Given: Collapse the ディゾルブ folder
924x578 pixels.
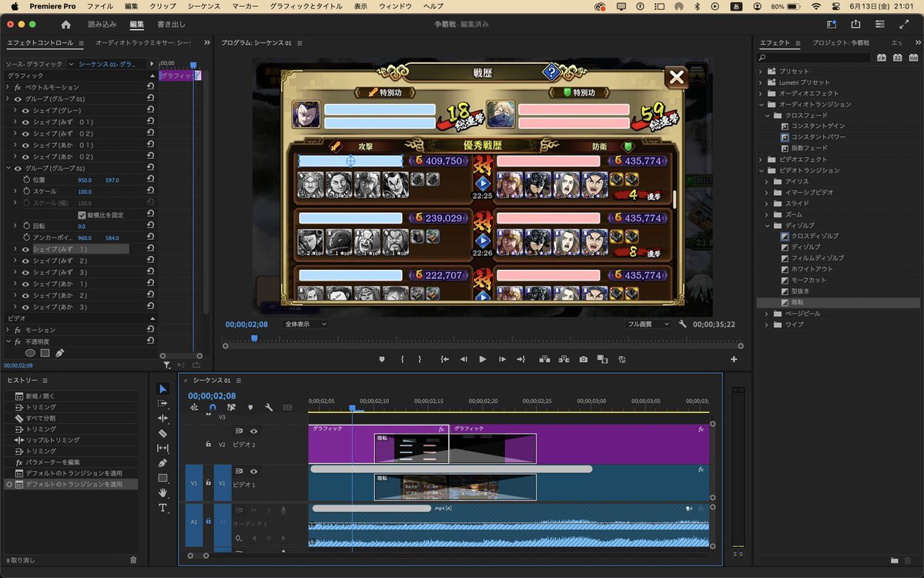Looking at the screenshot, I should 767,226.
